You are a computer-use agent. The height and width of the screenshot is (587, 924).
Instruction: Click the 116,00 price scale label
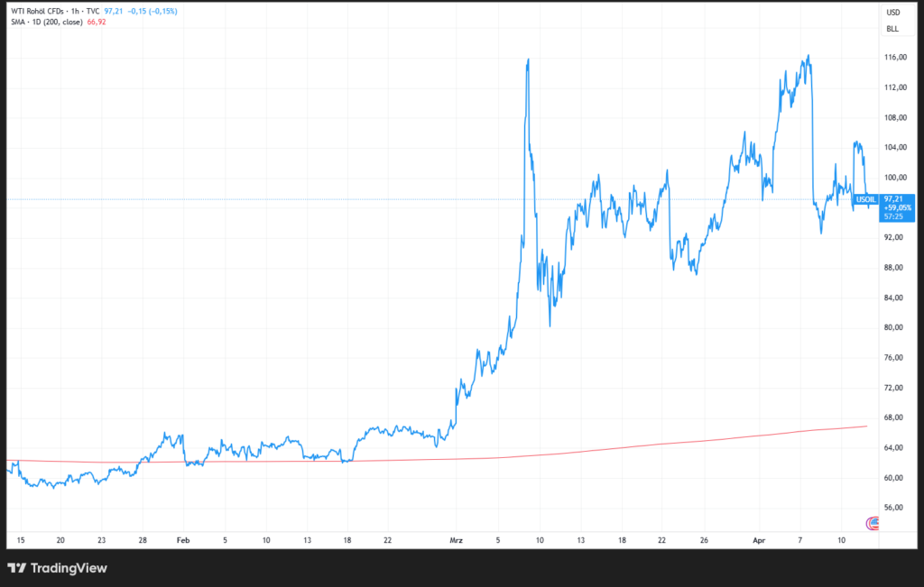pyautogui.click(x=895, y=58)
